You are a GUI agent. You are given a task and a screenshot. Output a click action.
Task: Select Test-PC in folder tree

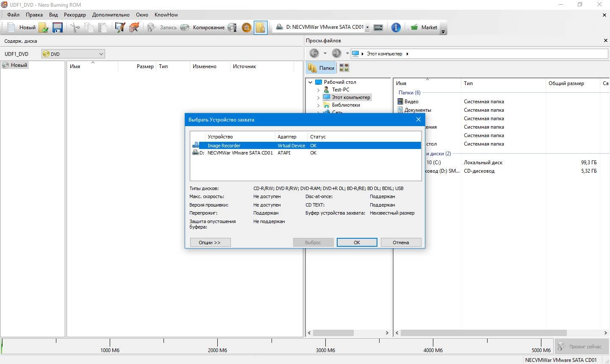point(341,90)
